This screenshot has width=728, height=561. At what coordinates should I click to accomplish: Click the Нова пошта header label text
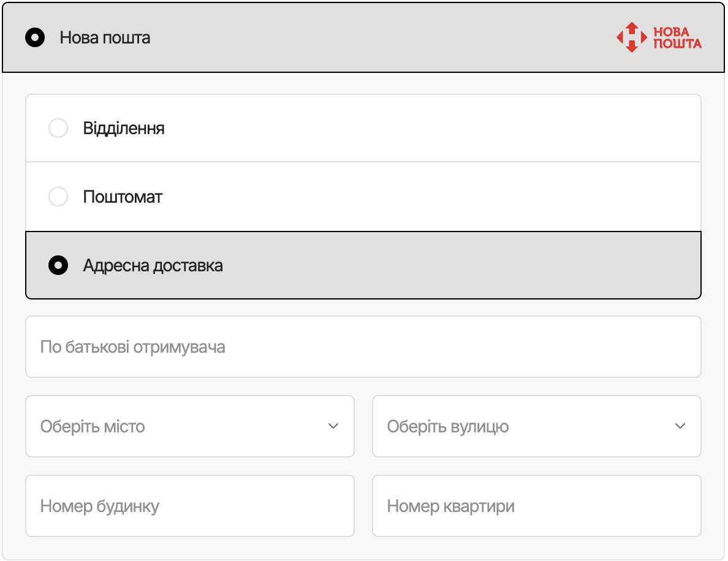click(105, 38)
